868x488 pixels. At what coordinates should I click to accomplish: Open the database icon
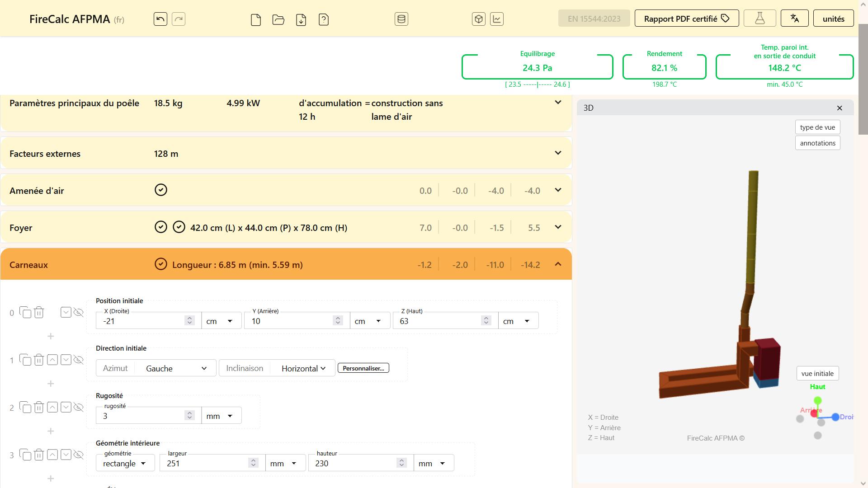point(401,19)
